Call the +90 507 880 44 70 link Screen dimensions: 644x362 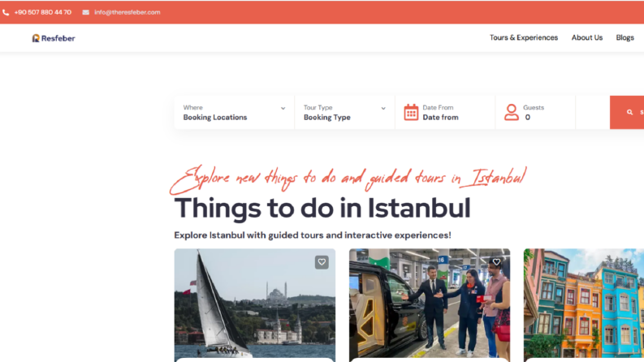[43, 12]
